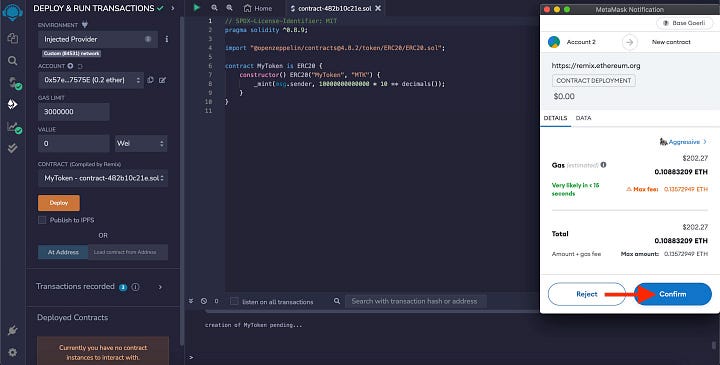Click the zoom in magnifier in editor toolbar

pos(229,8)
